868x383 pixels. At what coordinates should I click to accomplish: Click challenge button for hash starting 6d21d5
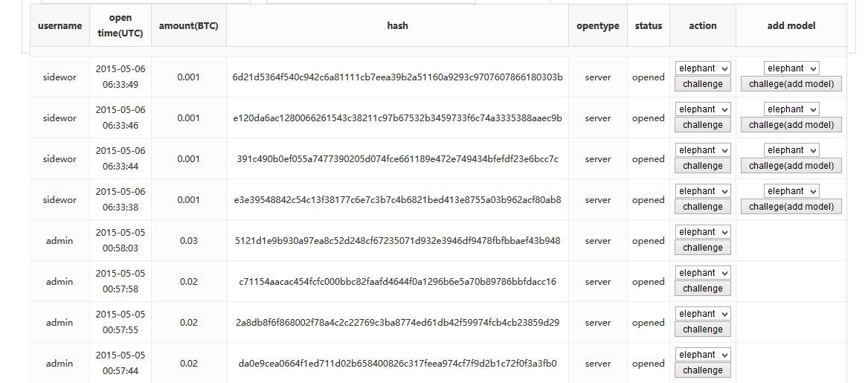point(702,84)
